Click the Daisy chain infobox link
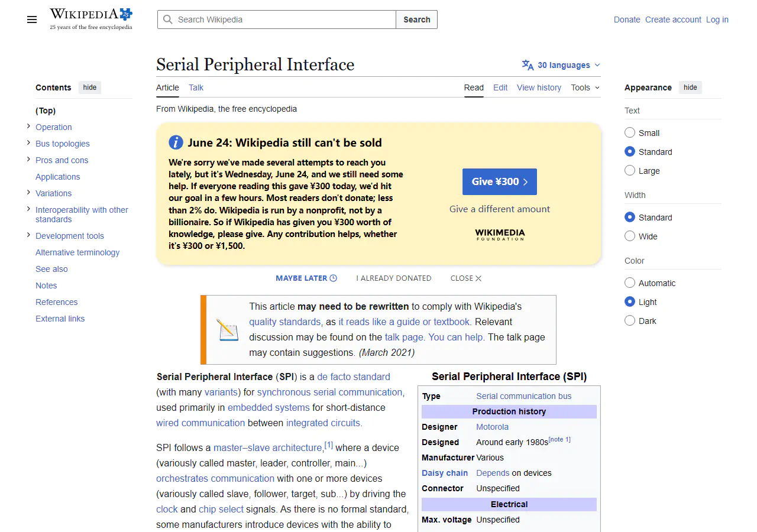The width and height of the screenshot is (757, 532). (445, 473)
